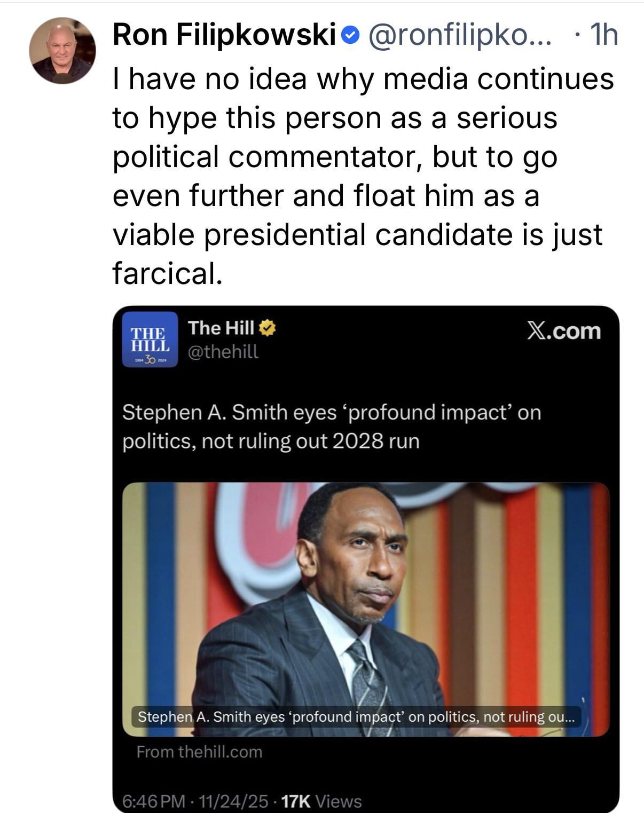
Task: Click the blue verified badge
Action: click(349, 36)
